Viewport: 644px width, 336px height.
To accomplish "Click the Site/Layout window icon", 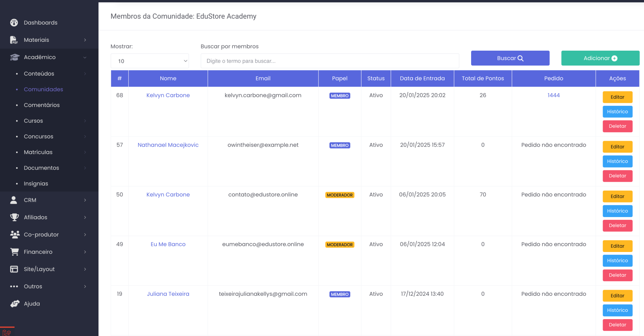I will pyautogui.click(x=14, y=269).
